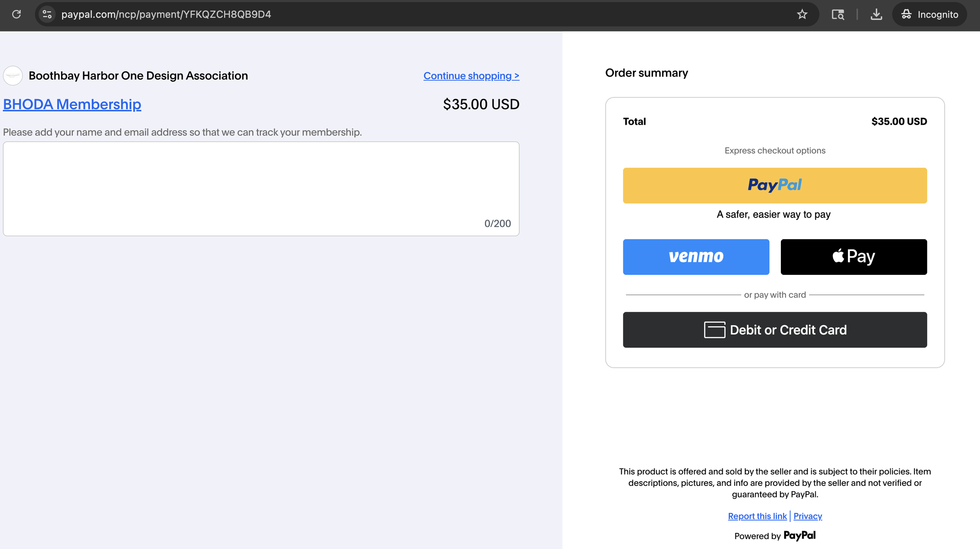980x549 pixels.
Task: Click the $35.00 USD total amount
Action: coord(899,122)
